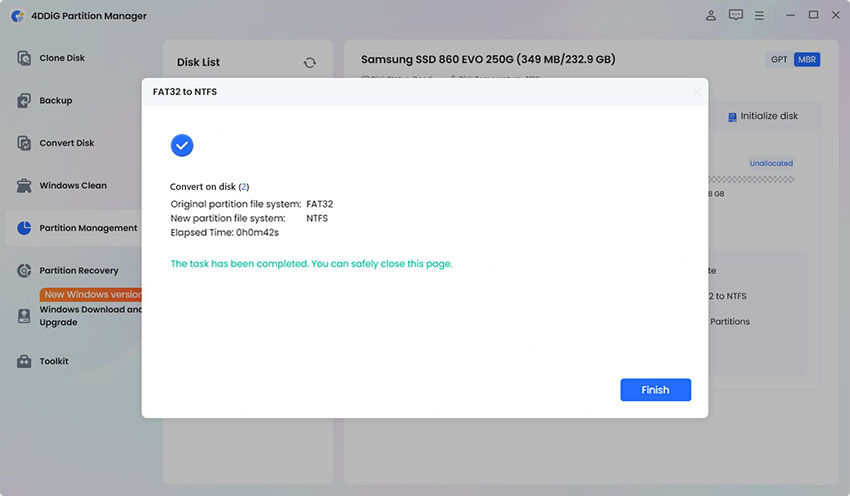Click the Finish button
Screen dimensions: 850x496
(655, 390)
